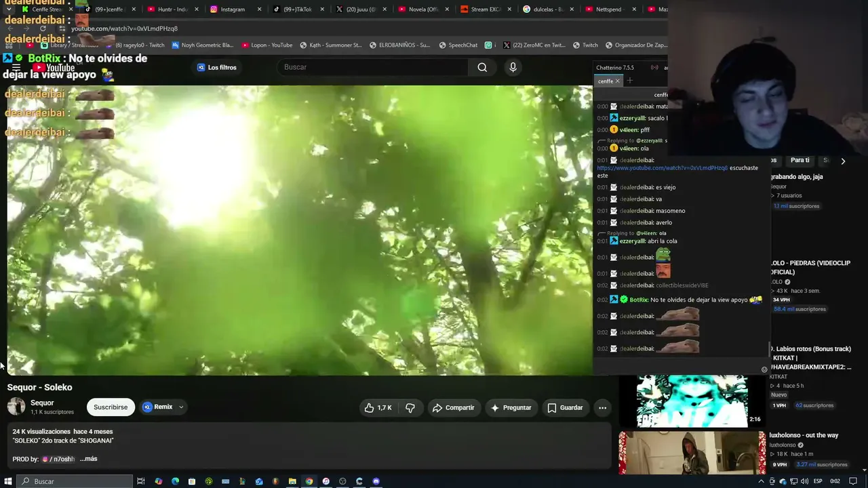Screen dimensions: 868x488
Task: Add a new Chatterino tab with plus icon
Action: coord(629,81)
